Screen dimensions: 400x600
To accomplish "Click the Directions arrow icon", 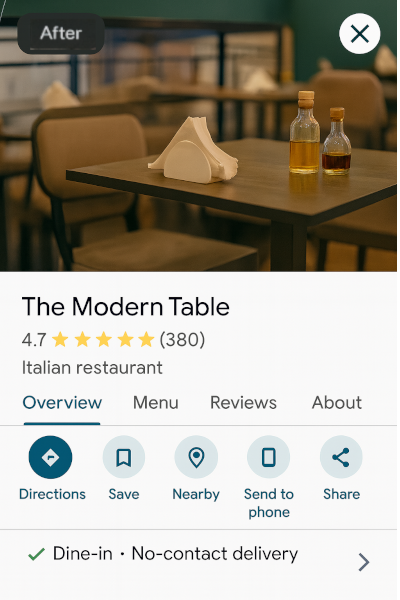I will pos(50,457).
